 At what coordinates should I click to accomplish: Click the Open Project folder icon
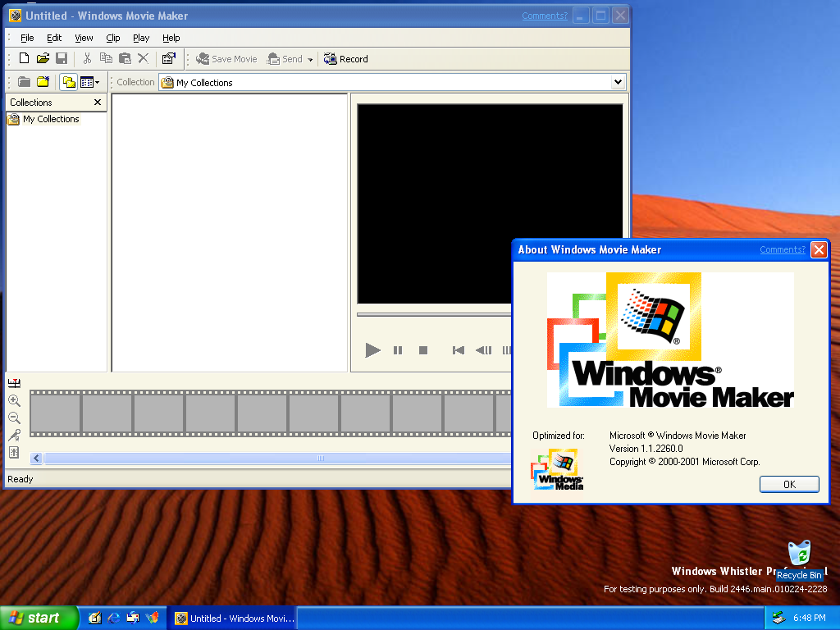[43, 59]
